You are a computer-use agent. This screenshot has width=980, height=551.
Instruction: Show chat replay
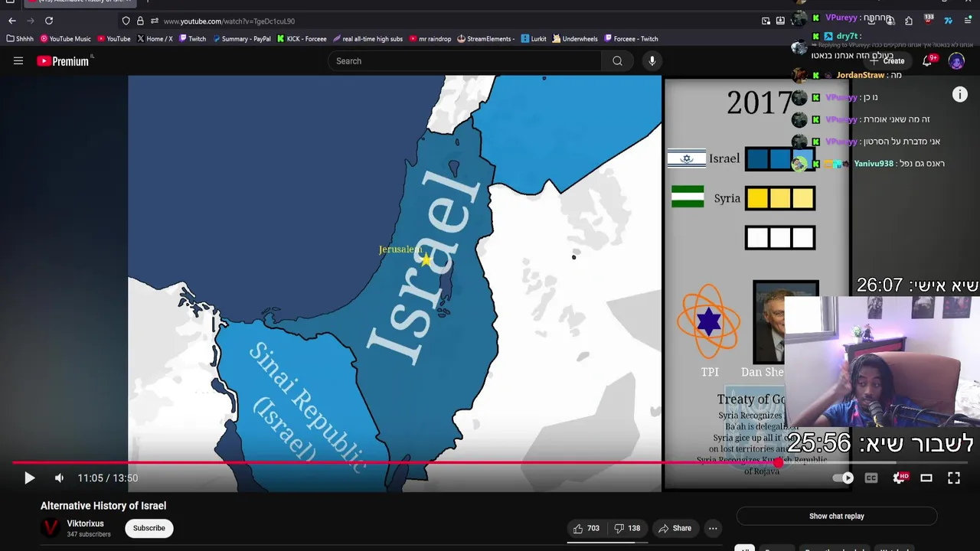[837, 516]
